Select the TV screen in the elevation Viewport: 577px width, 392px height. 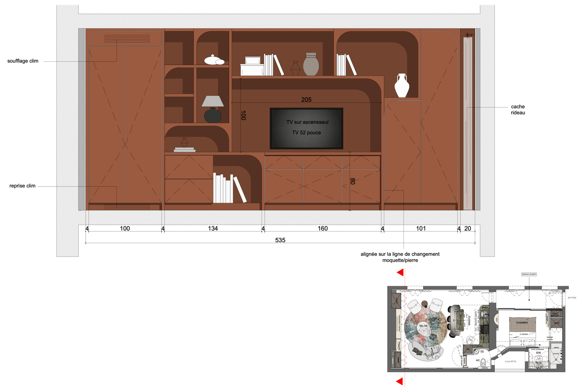[x=307, y=129]
